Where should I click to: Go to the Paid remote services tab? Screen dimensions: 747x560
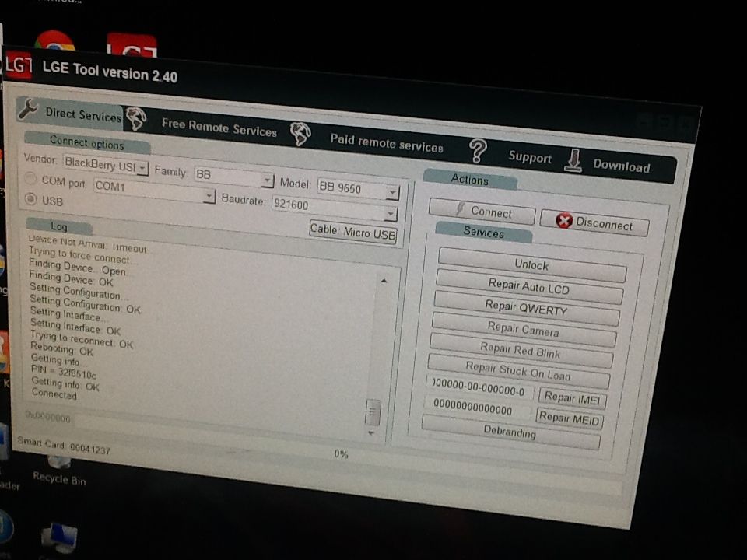[387, 142]
